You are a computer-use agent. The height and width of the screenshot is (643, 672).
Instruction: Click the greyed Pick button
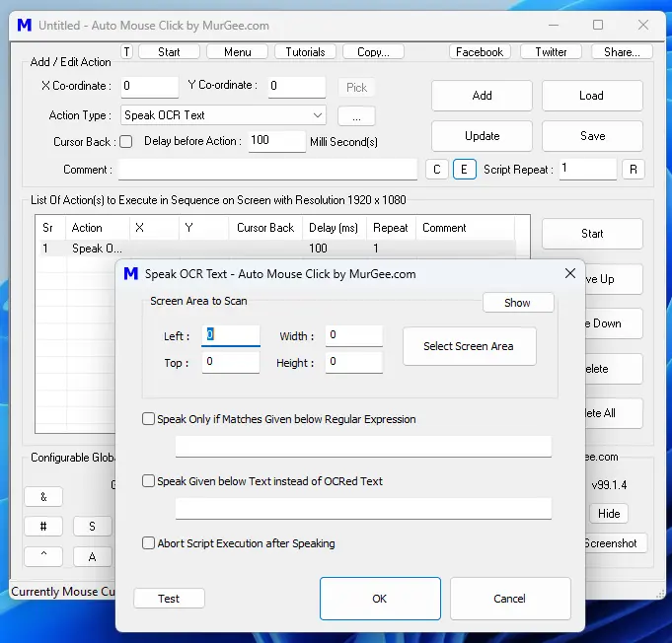(356, 88)
